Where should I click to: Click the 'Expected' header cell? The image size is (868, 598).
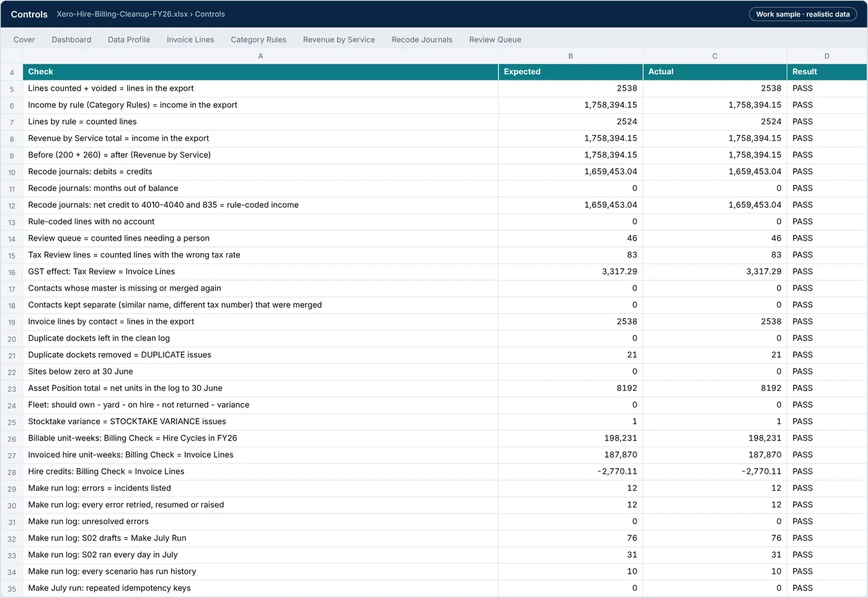pyautogui.click(x=570, y=72)
